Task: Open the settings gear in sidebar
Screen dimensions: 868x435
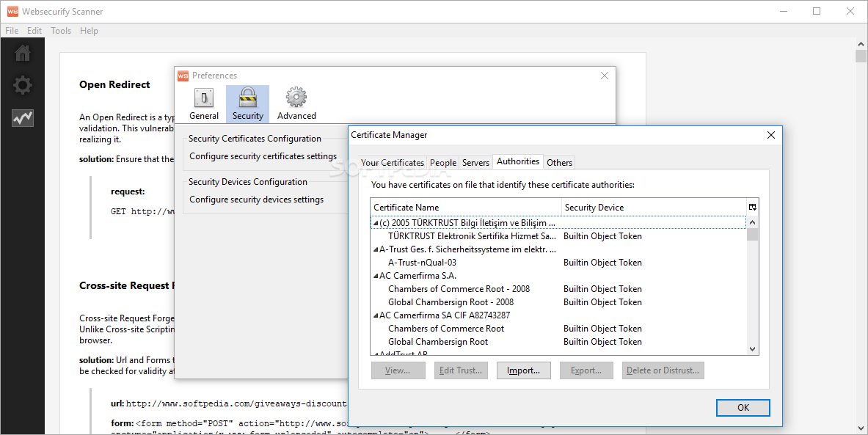Action: tap(23, 85)
